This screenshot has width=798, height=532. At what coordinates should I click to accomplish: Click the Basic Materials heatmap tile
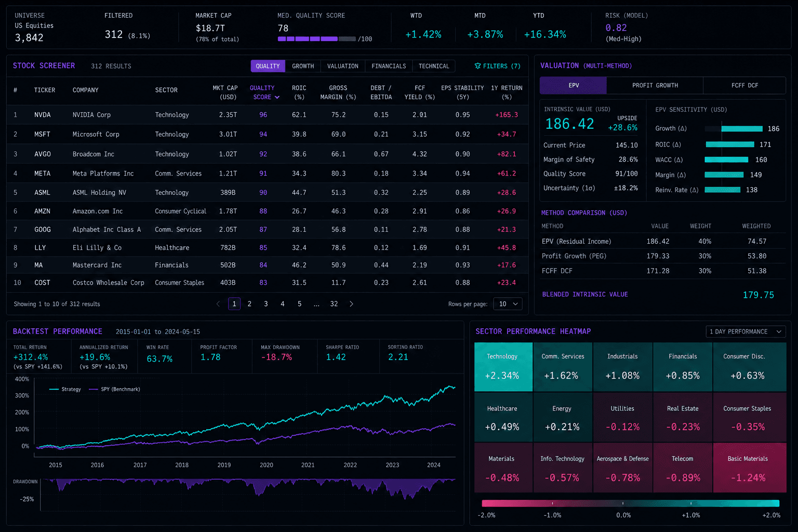pyautogui.click(x=750, y=468)
